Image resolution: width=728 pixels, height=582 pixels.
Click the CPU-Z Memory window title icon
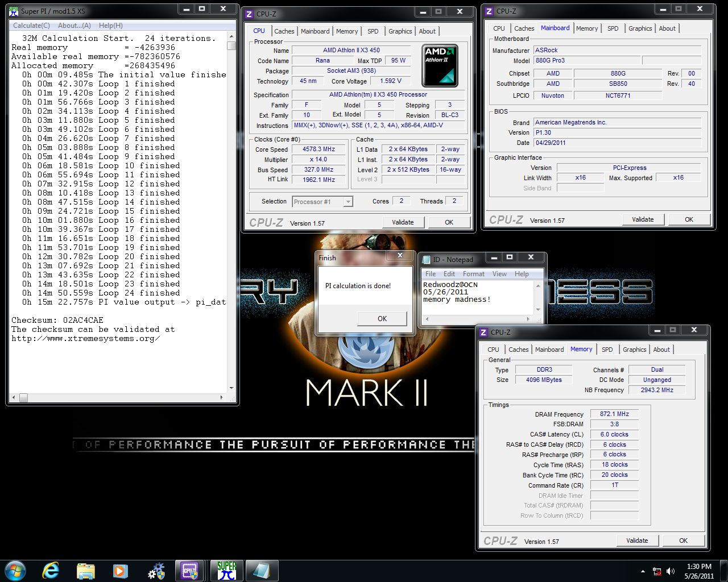click(x=483, y=332)
